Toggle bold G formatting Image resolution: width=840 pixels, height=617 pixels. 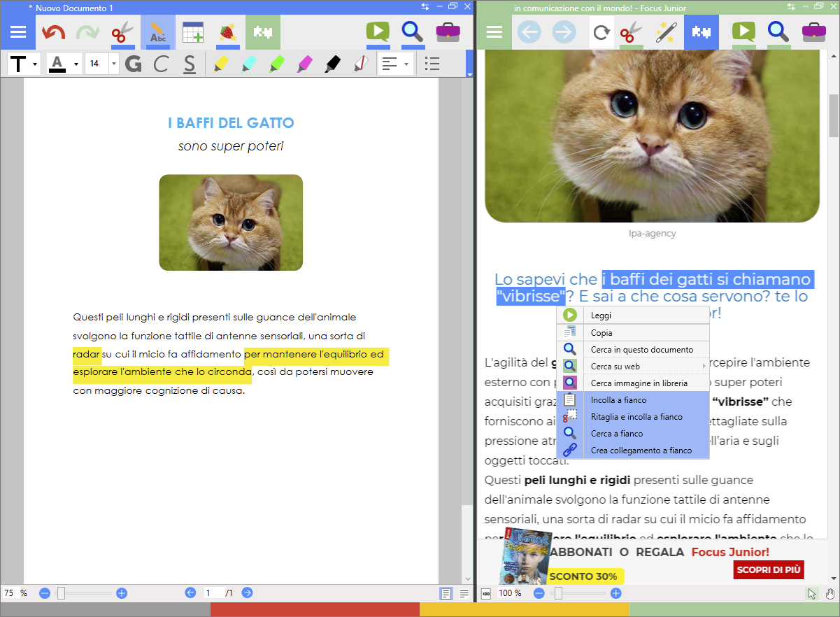[133, 64]
